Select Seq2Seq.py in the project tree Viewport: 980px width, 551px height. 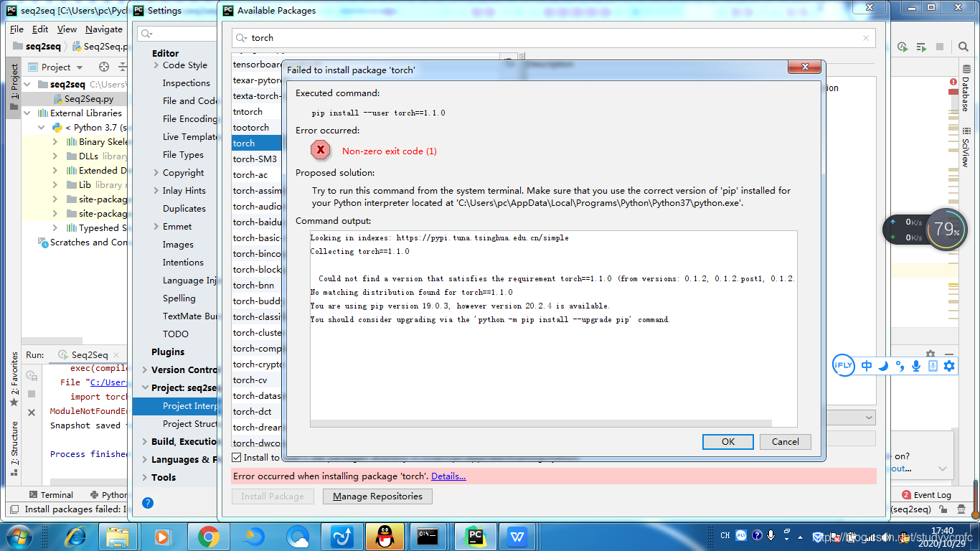click(x=88, y=99)
